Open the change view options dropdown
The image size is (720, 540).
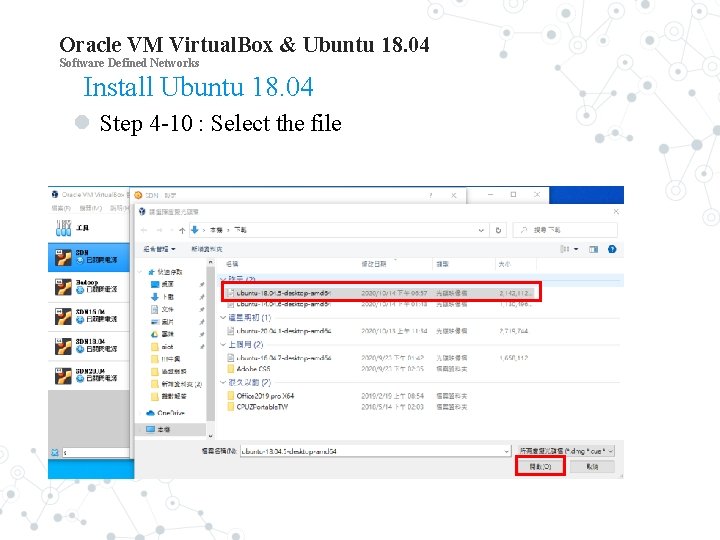pyautogui.click(x=576, y=249)
